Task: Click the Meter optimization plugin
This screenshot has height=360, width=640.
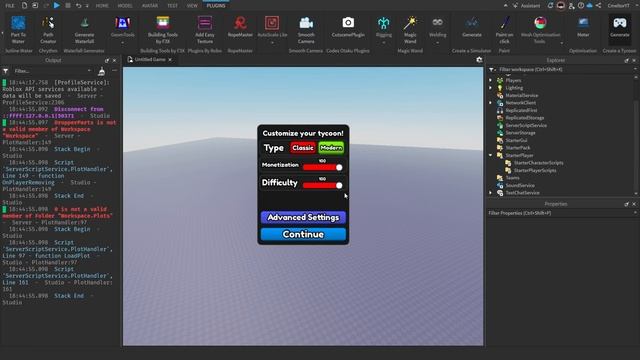Action: [x=583, y=27]
